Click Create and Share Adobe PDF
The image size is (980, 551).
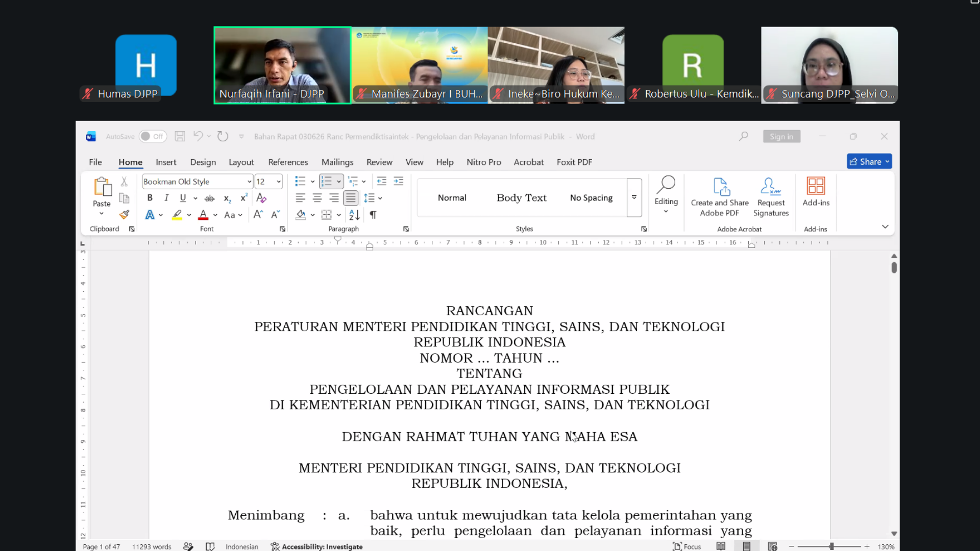click(x=720, y=197)
